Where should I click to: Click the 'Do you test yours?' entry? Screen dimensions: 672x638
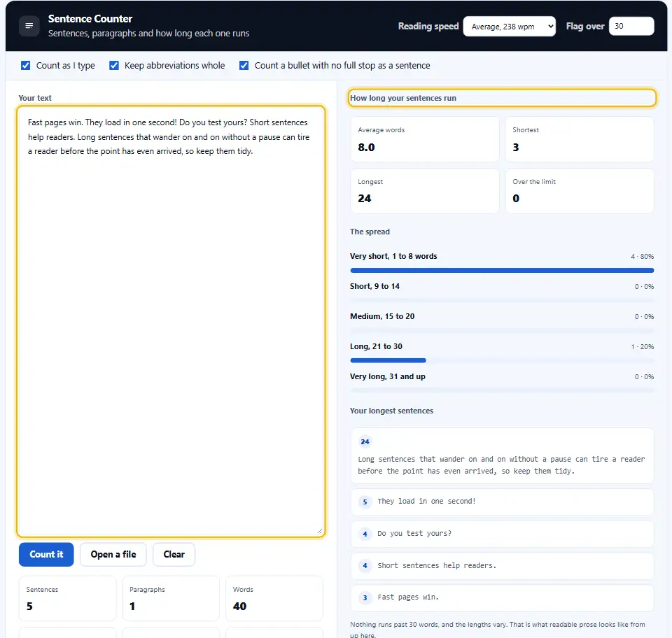(x=502, y=534)
